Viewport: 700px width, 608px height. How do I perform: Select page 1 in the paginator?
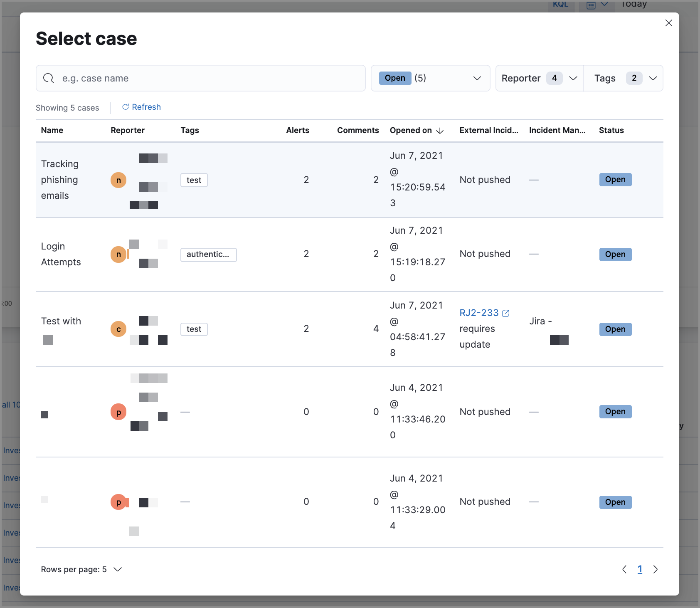coord(640,569)
